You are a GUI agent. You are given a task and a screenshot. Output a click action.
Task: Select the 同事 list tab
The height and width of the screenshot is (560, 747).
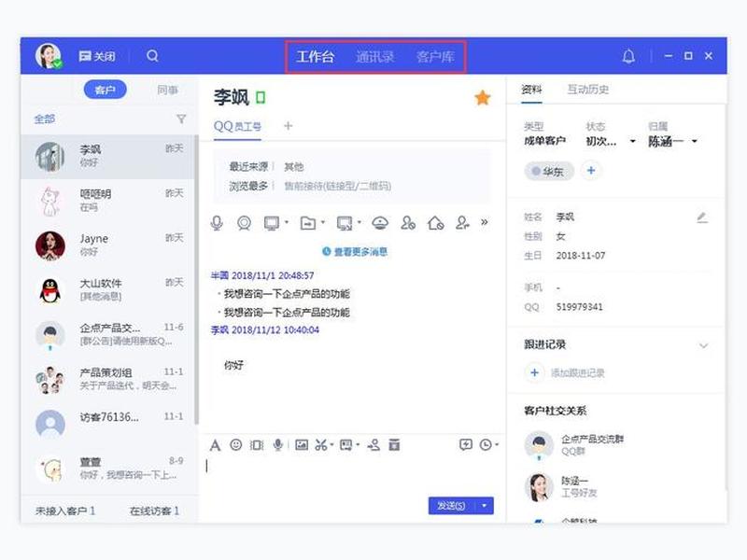(x=168, y=90)
